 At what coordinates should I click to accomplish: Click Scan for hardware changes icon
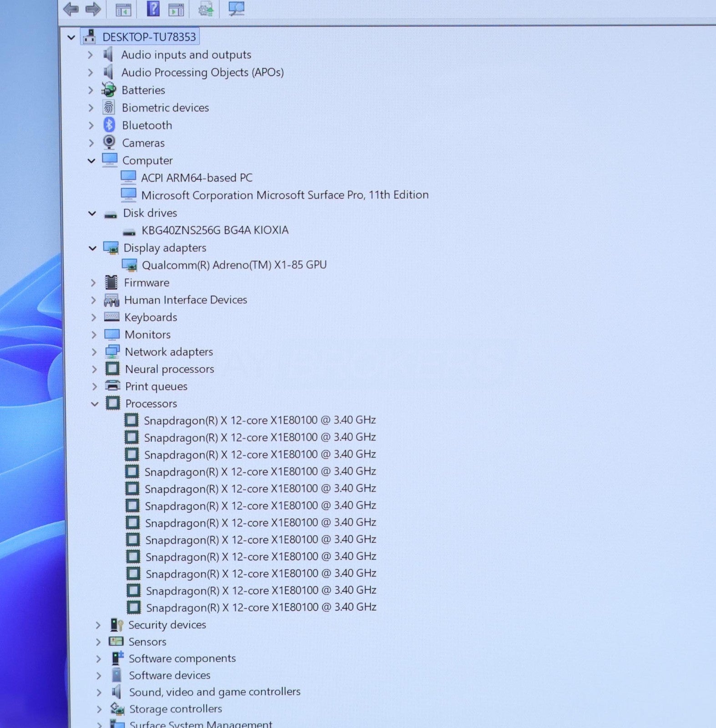236,9
